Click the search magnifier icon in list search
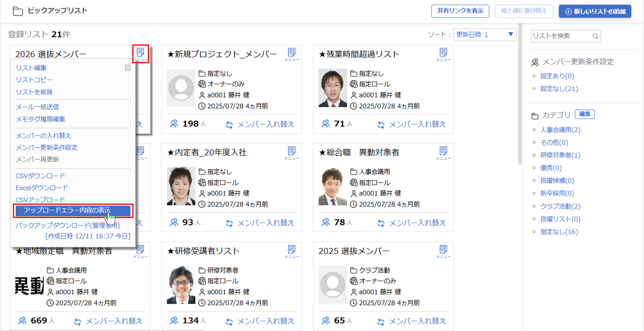The height and width of the screenshot is (331, 644). pyautogui.click(x=595, y=36)
